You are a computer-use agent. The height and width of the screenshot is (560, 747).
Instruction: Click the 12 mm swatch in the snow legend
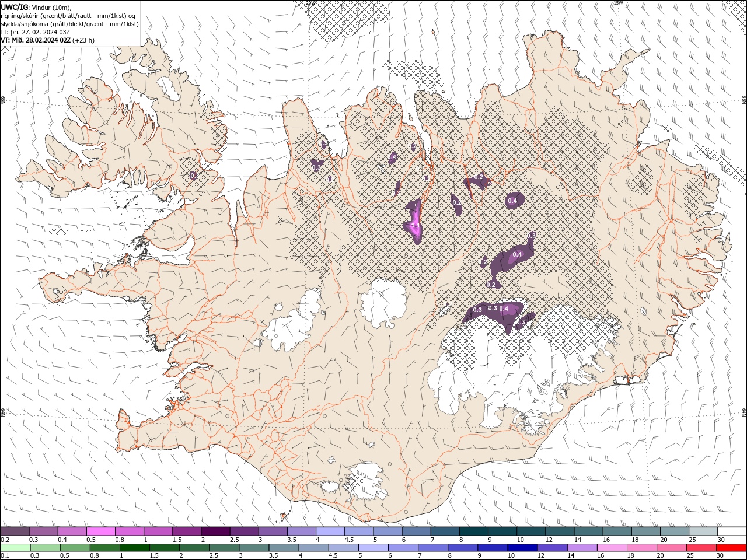[x=560, y=531]
